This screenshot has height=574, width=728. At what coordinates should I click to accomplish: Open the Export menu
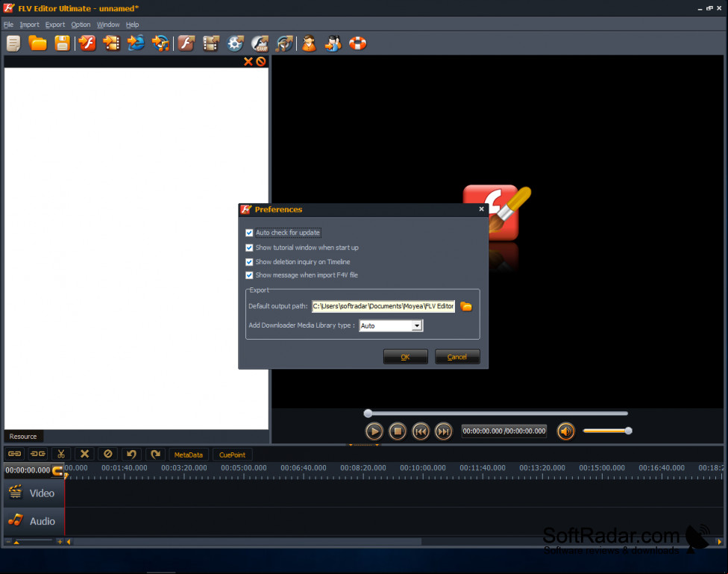coord(54,25)
